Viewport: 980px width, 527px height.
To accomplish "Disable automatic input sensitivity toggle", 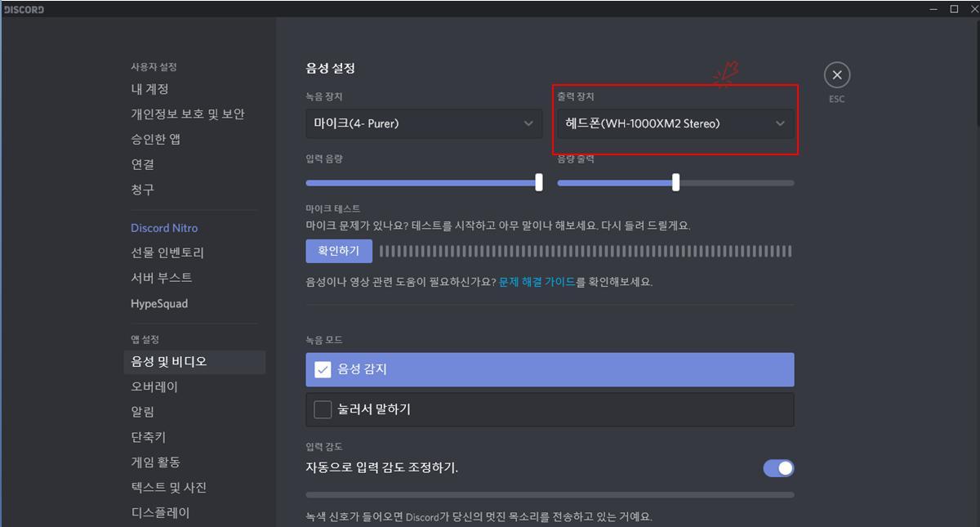I will coord(778,468).
